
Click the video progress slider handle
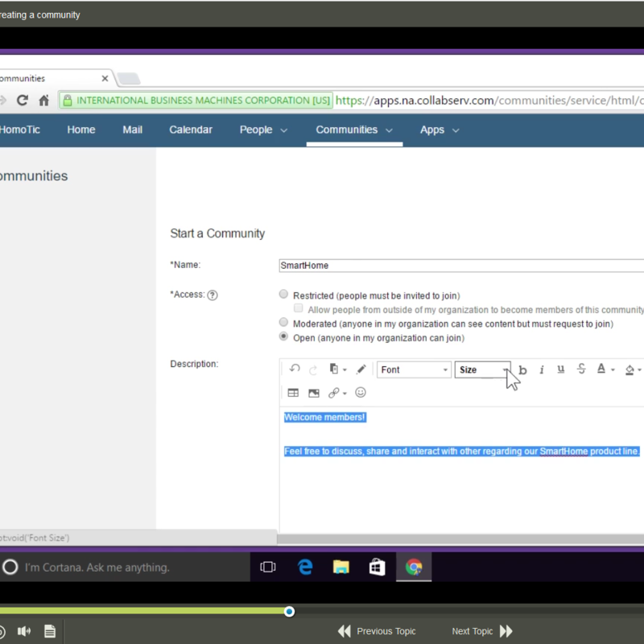pyautogui.click(x=289, y=612)
